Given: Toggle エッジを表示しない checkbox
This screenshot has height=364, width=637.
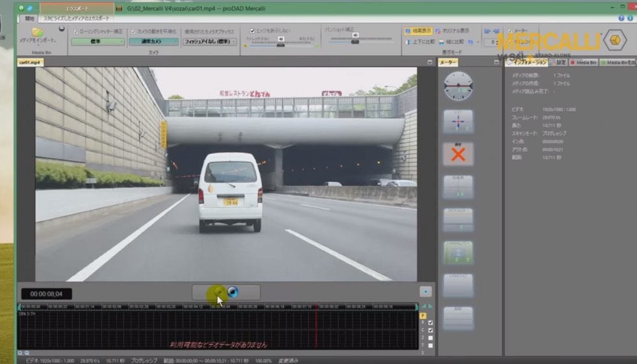Looking at the screenshot, I should click(252, 31).
